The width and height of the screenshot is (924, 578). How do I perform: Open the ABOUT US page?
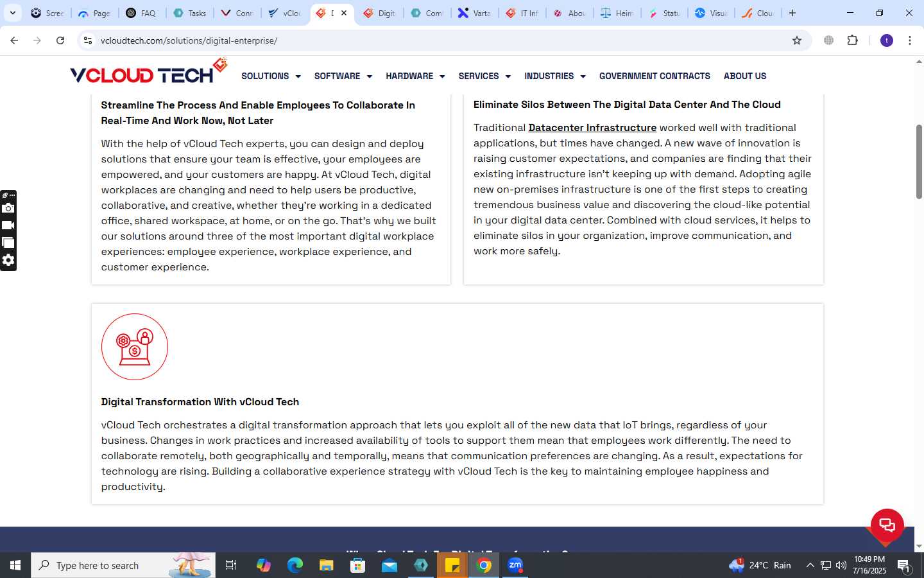tap(745, 76)
